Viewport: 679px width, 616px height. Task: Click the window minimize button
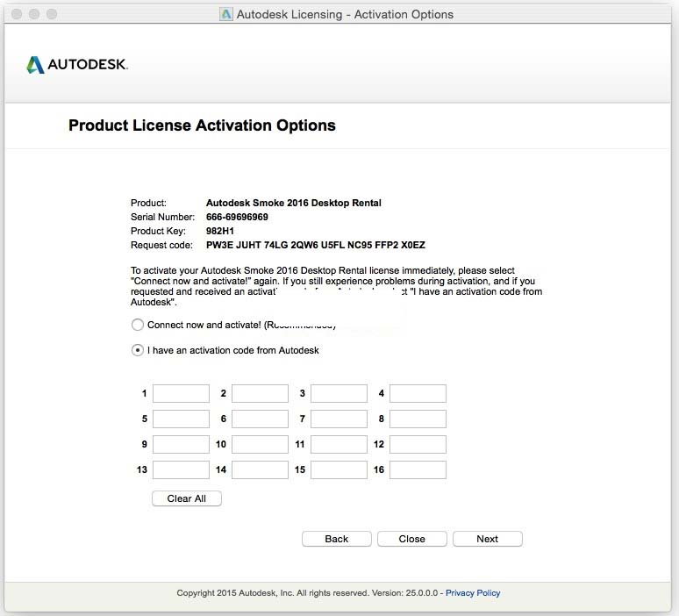click(34, 14)
